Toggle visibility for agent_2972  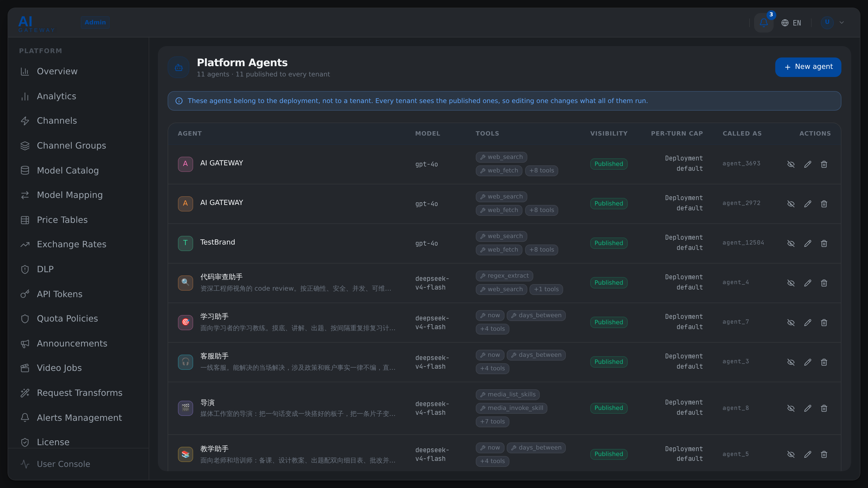(x=791, y=204)
